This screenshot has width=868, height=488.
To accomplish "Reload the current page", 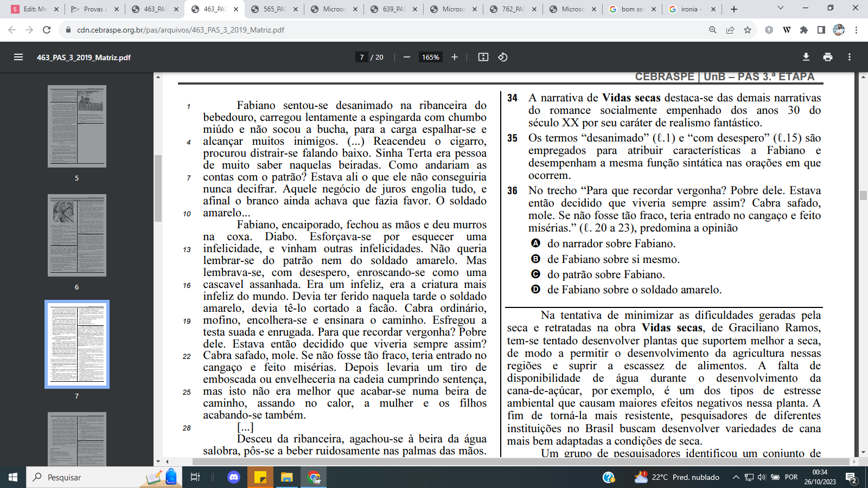I will click(47, 30).
